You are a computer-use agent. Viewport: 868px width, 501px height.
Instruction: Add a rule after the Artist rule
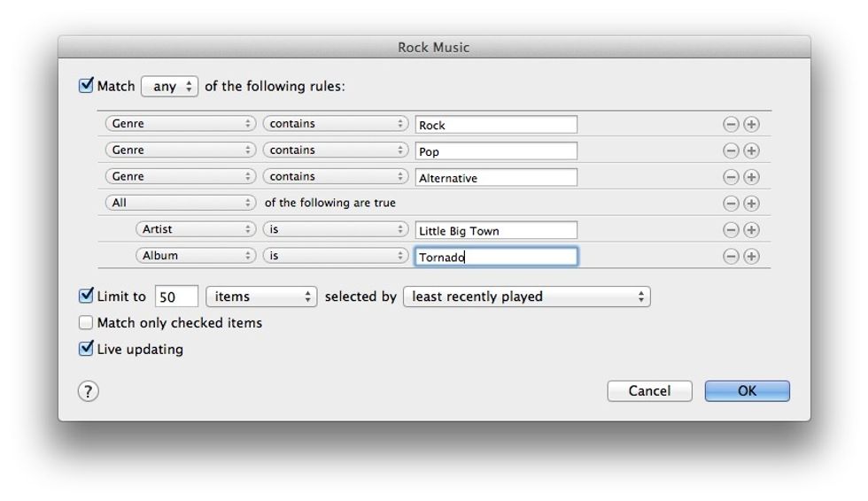click(751, 229)
